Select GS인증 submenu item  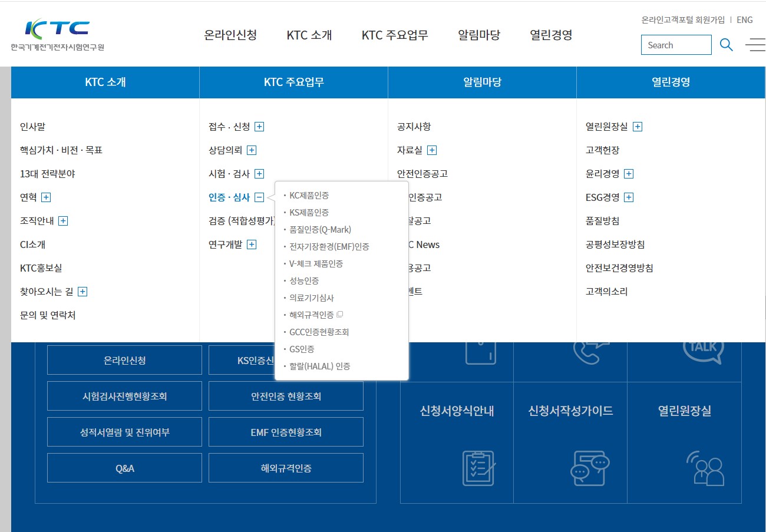(x=302, y=349)
